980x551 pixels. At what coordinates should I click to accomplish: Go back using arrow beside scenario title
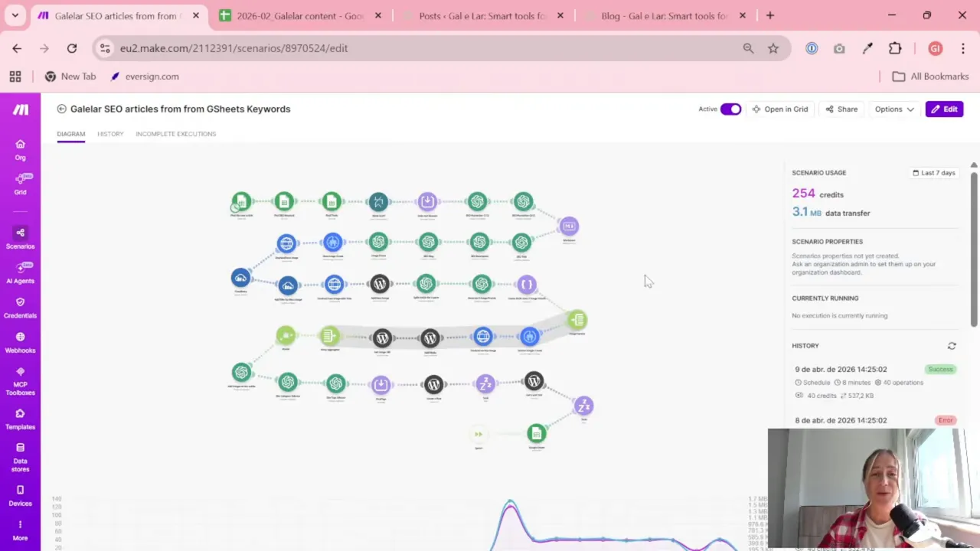click(x=61, y=109)
